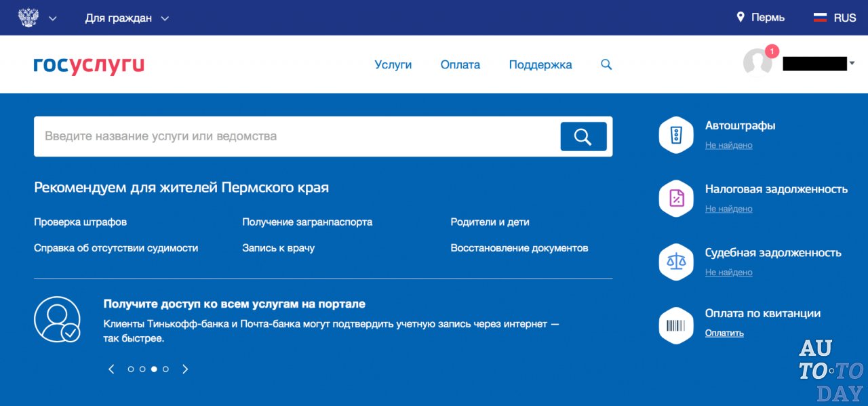Select the Автоштрафы traffic light icon
This screenshot has width=868, height=406.
point(675,134)
